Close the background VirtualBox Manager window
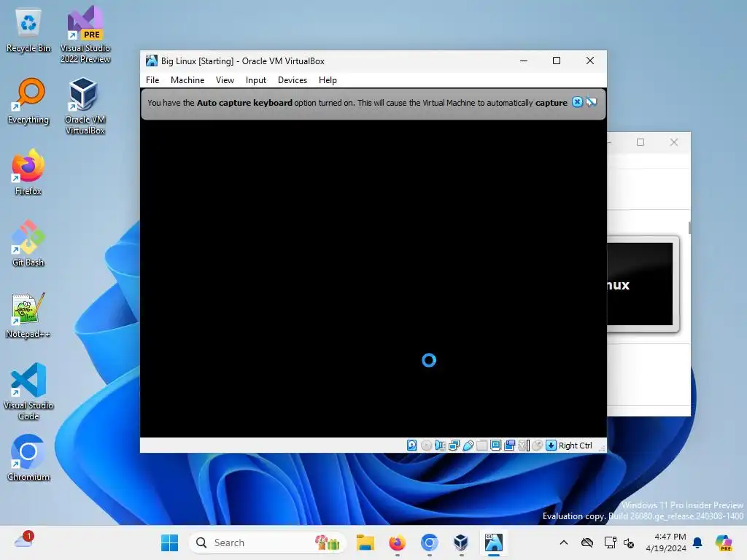This screenshot has width=747, height=560. click(673, 142)
